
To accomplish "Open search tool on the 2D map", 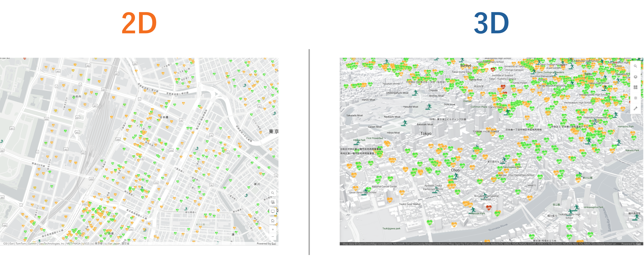I will coord(273,193).
